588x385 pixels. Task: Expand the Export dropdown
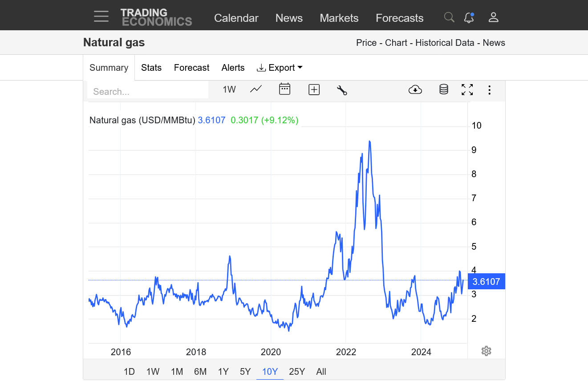[280, 68]
